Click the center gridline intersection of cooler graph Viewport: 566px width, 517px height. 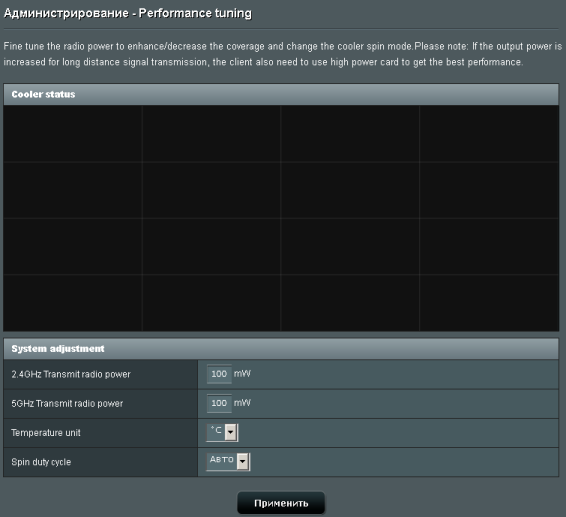(281, 218)
